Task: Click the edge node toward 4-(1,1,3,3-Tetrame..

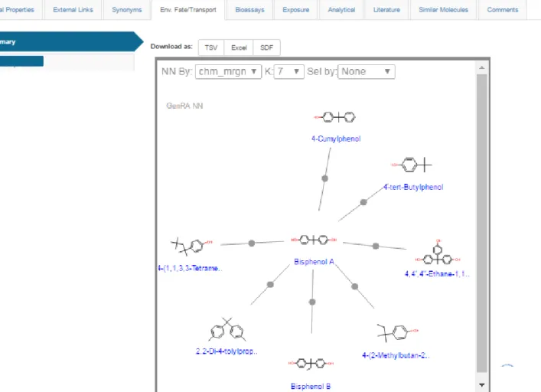Action: [x=252, y=243]
